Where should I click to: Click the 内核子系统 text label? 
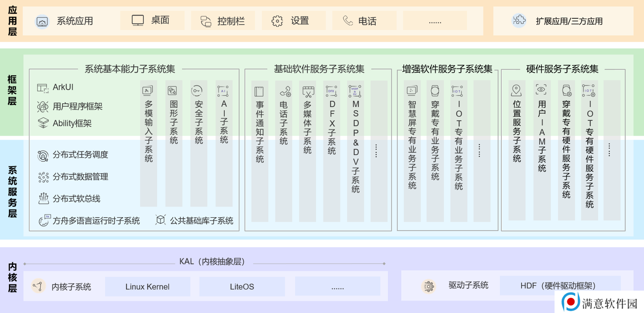[x=72, y=287]
